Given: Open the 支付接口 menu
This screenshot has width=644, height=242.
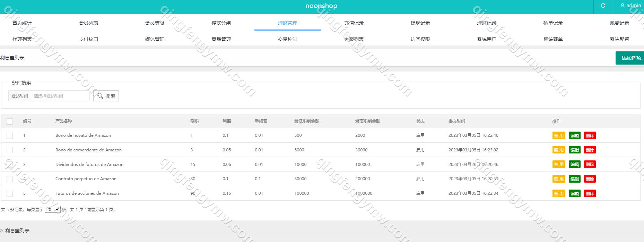Looking at the screenshot, I should pos(88,39).
